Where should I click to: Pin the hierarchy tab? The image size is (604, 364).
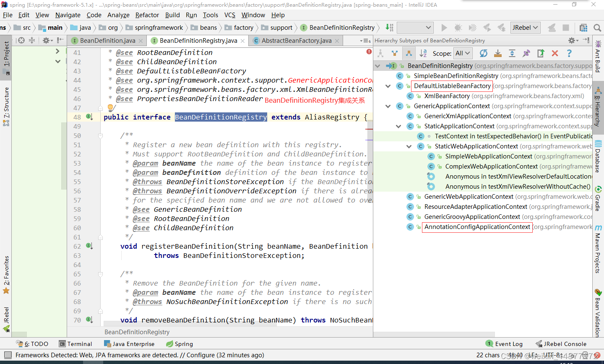pyautogui.click(x=526, y=53)
